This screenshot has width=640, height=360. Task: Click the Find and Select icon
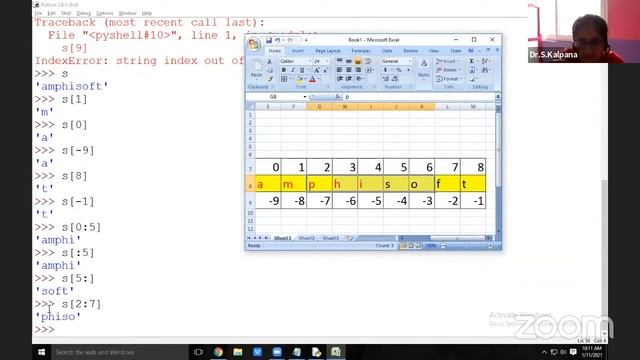485,70
